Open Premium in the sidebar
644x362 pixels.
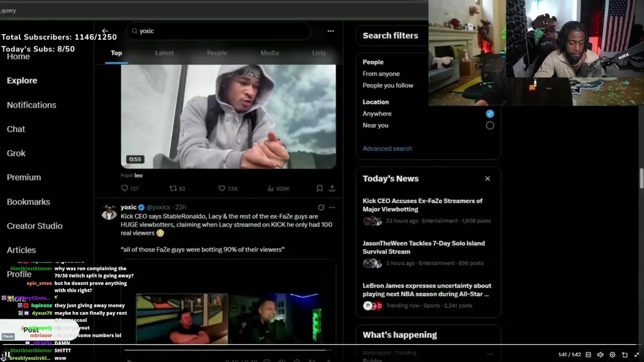pyautogui.click(x=24, y=177)
